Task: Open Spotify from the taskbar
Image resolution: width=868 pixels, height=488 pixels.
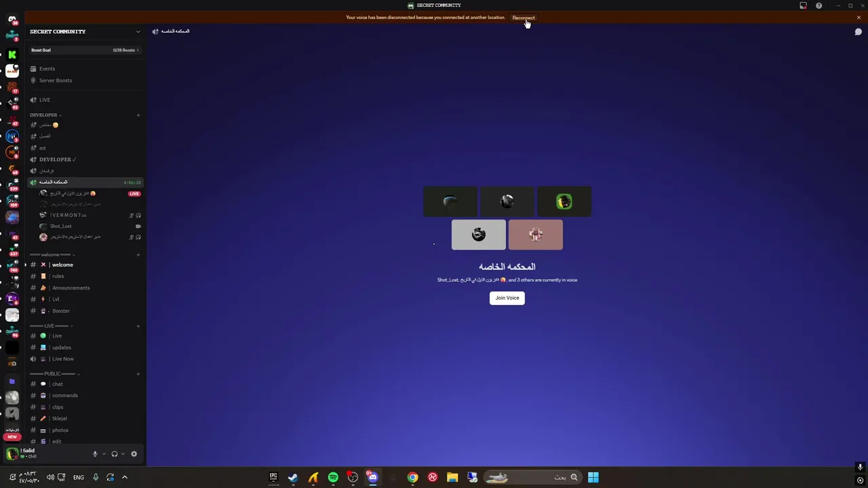Action: (x=333, y=477)
